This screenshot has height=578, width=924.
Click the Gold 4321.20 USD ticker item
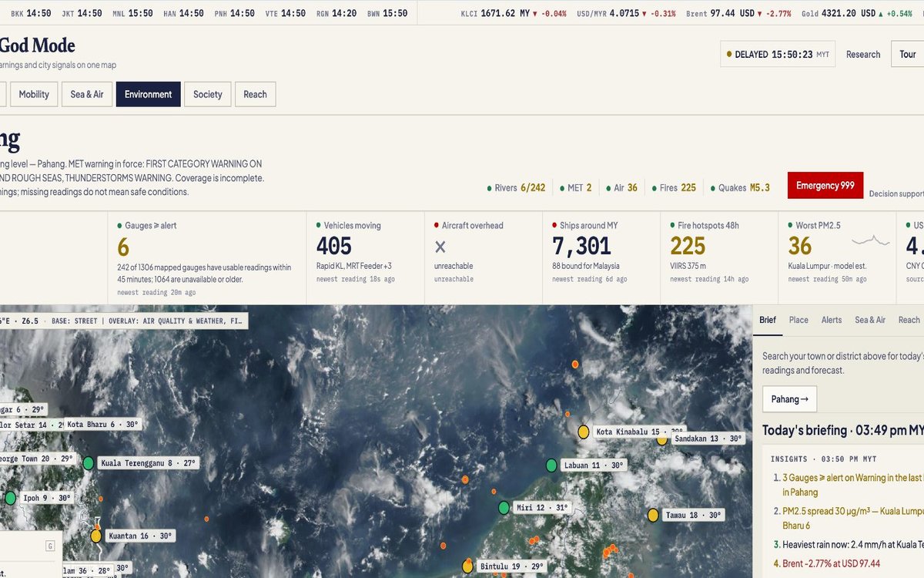856,14
